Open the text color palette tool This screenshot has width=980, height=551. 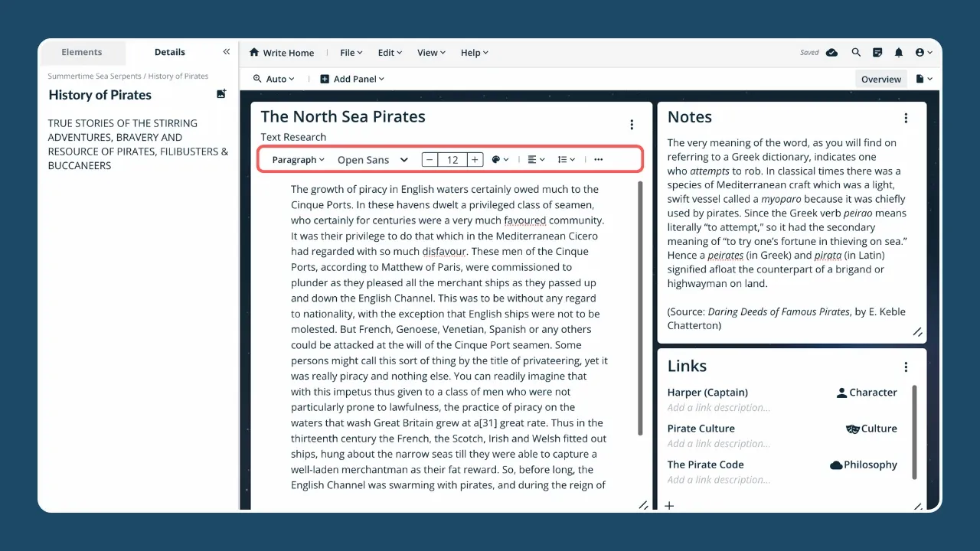click(499, 160)
